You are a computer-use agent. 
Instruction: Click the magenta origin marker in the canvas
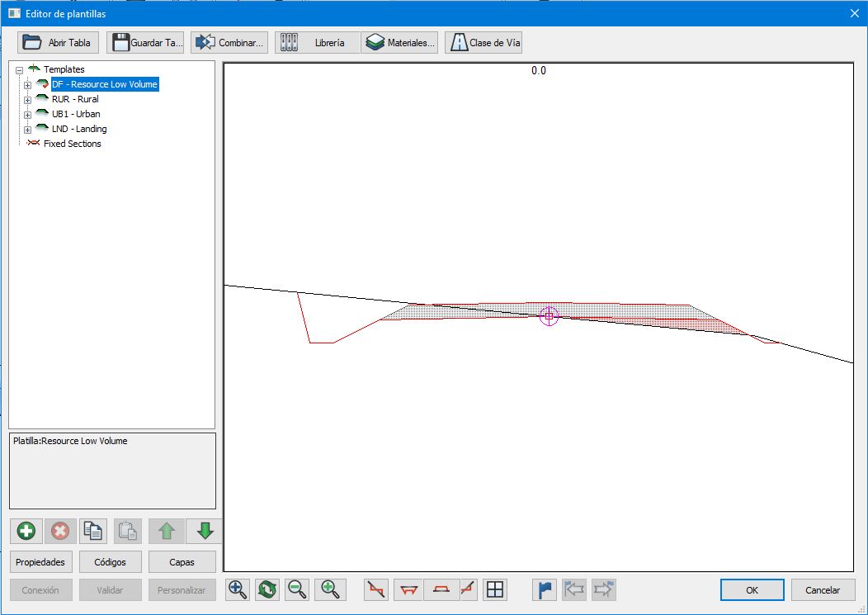click(549, 315)
